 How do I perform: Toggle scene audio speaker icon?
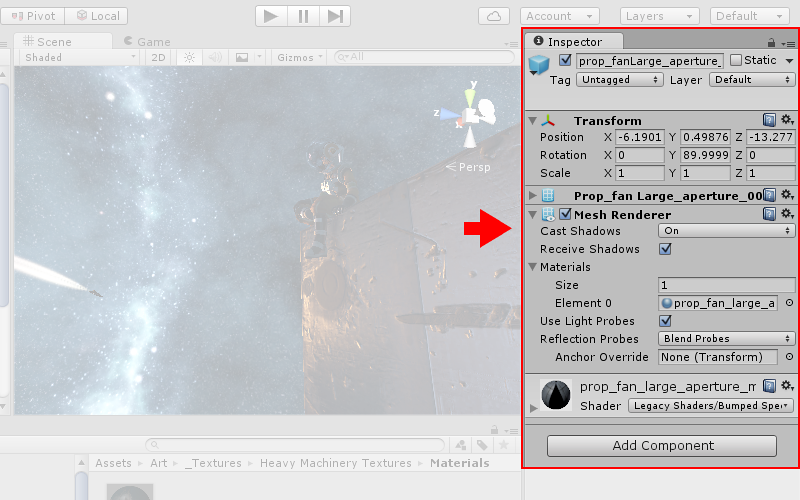[215, 58]
